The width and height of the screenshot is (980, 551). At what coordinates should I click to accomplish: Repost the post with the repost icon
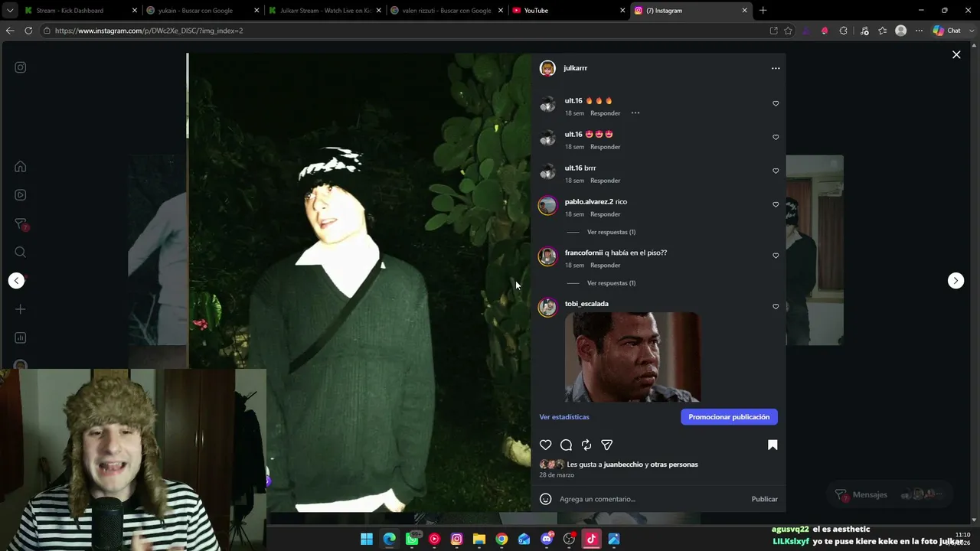click(586, 445)
